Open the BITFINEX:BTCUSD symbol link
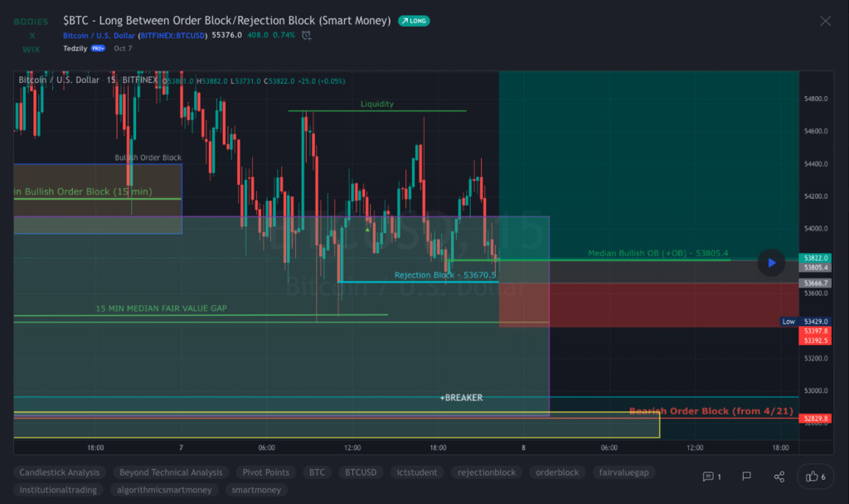The height and width of the screenshot is (504, 849). tap(173, 36)
